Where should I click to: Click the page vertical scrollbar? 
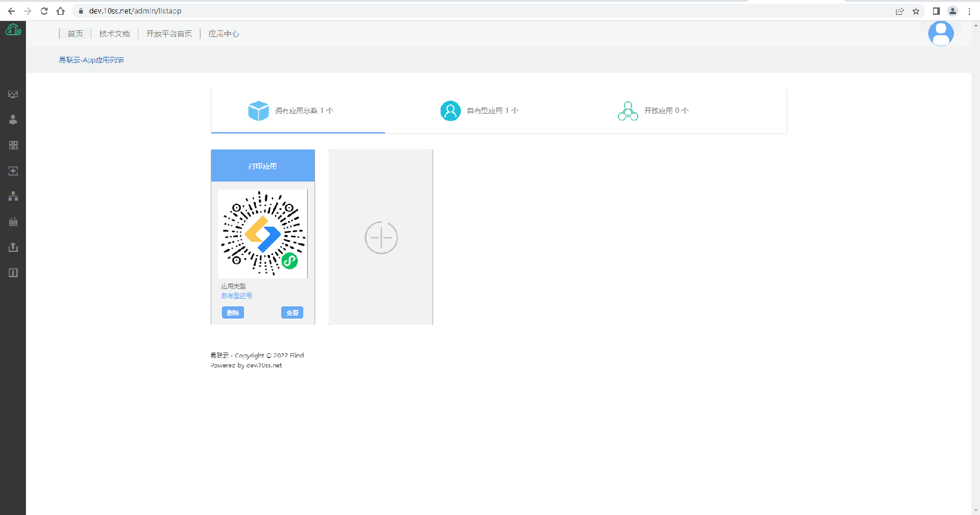click(x=976, y=268)
